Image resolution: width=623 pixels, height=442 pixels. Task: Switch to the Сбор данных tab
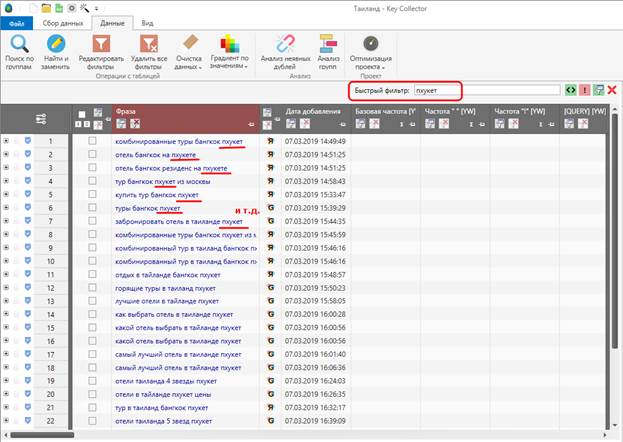[63, 23]
